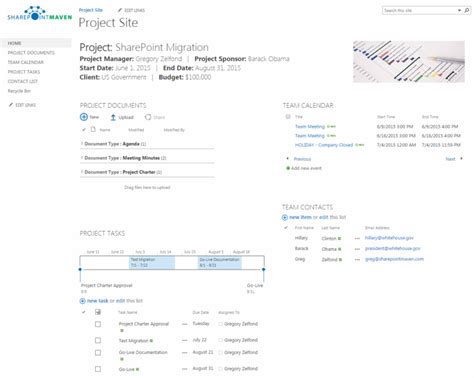Image resolution: width=474 pixels, height=378 pixels.
Task: Sort documents by Modified column
Action: tap(136, 130)
